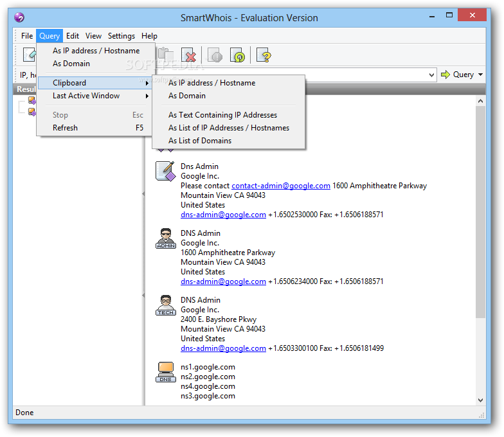
Task: Click the SmartWhois app icon in title bar
Action: [x=19, y=17]
